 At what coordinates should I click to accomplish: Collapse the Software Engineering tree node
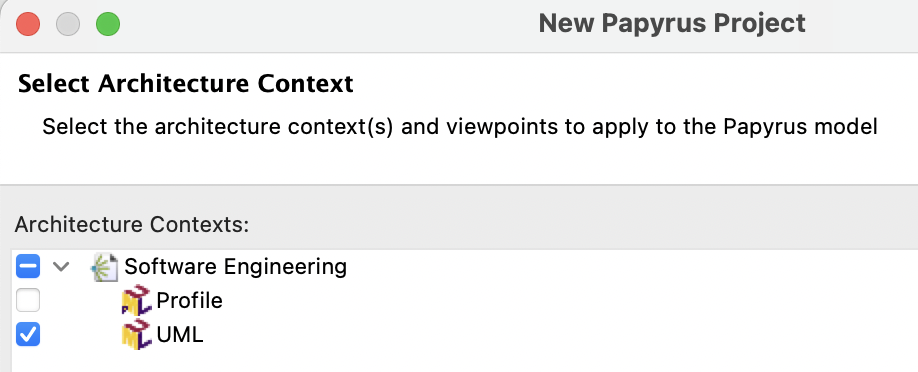(x=61, y=267)
